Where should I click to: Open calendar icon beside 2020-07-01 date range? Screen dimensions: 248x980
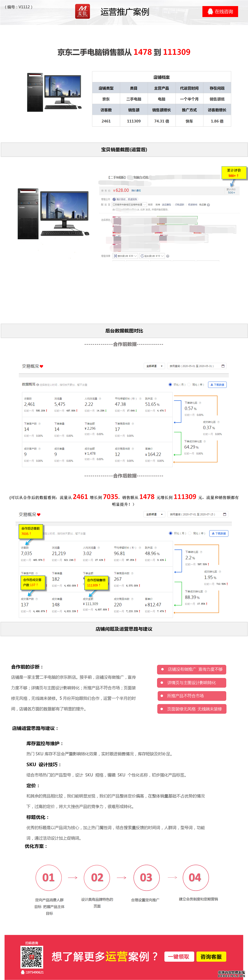(x=224, y=514)
